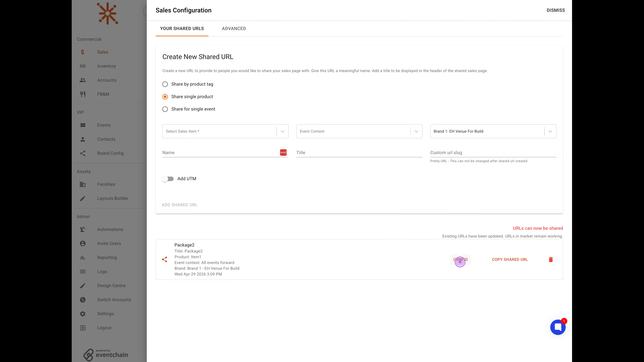644x362 pixels.
Task: Select Share single product radio
Action: [165, 97]
